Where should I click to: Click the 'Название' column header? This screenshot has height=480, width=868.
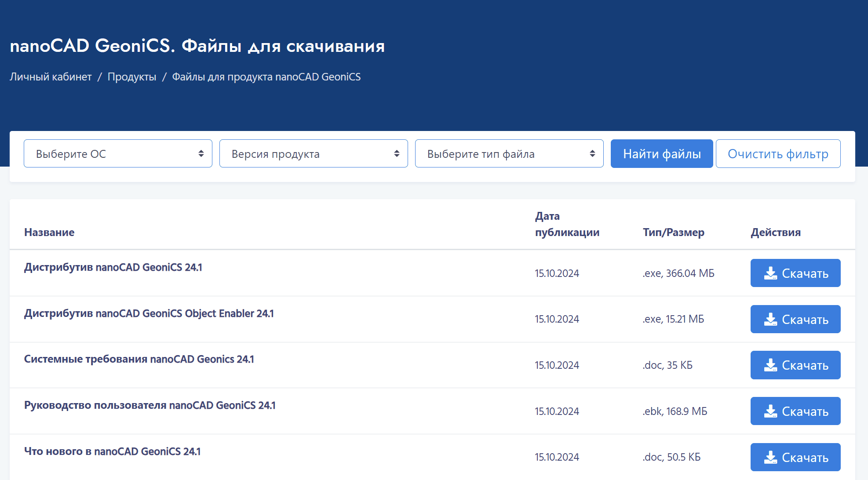(x=49, y=232)
